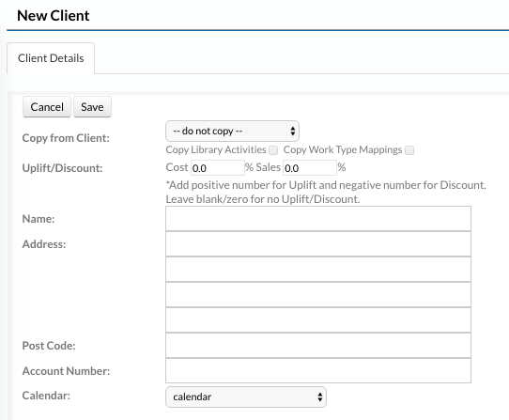This screenshot has width=509, height=420.
Task: Click into the Post Code field
Action: [x=318, y=345]
